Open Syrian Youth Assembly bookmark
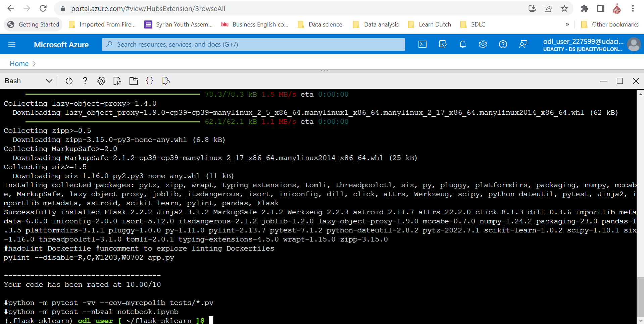Image resolution: width=644 pixels, height=324 pixels. pyautogui.click(x=179, y=24)
